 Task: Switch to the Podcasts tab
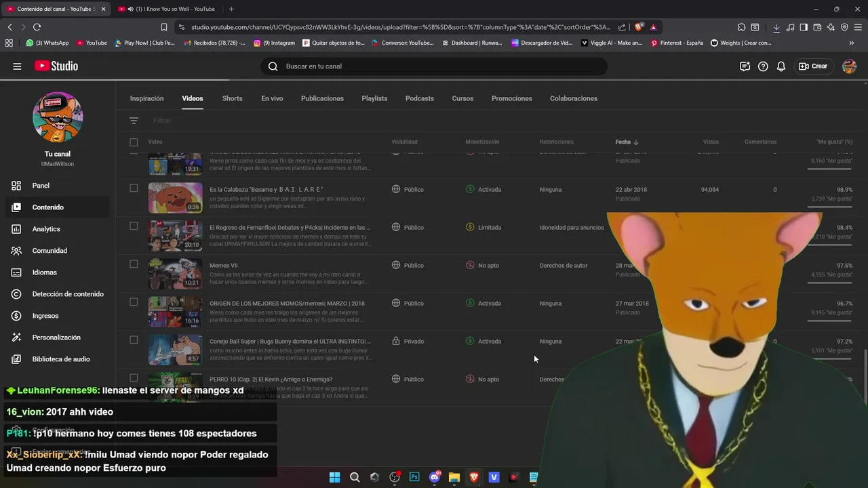click(x=420, y=98)
